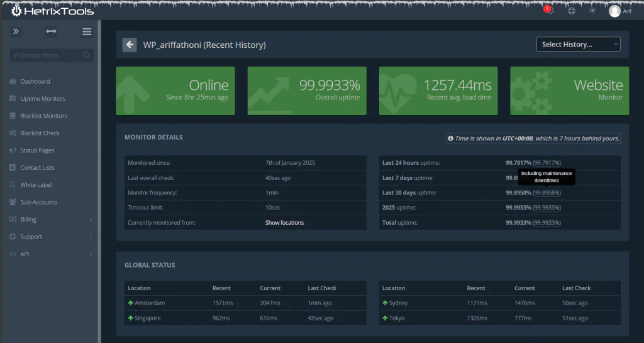
Task: Click the Singapore location row
Action: click(x=245, y=318)
